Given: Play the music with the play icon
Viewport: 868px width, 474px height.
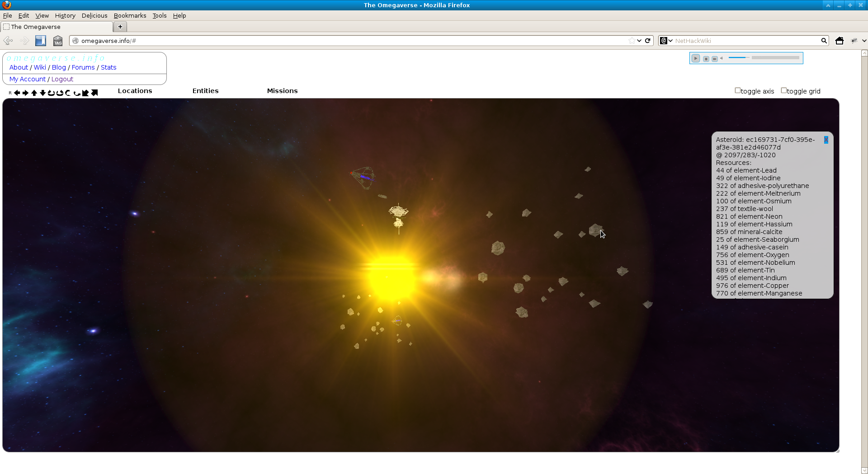Looking at the screenshot, I should [696, 58].
